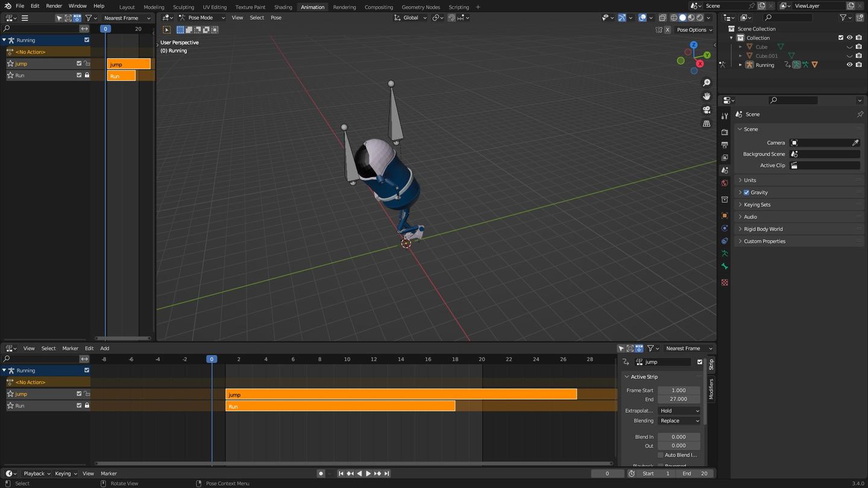The height and width of the screenshot is (488, 868).
Task: Open the Bone properties tab icon
Action: (725, 266)
